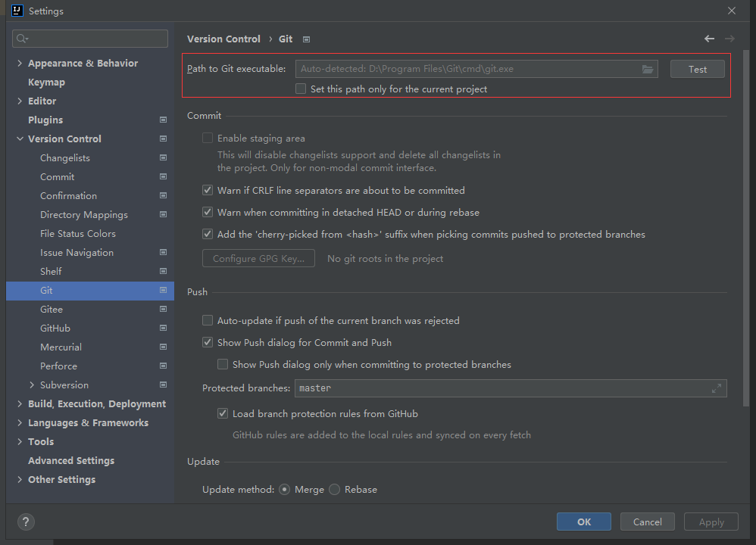This screenshot has height=545, width=756.
Task: Click the settings panel vertical scrollbar
Action: [x=746, y=229]
